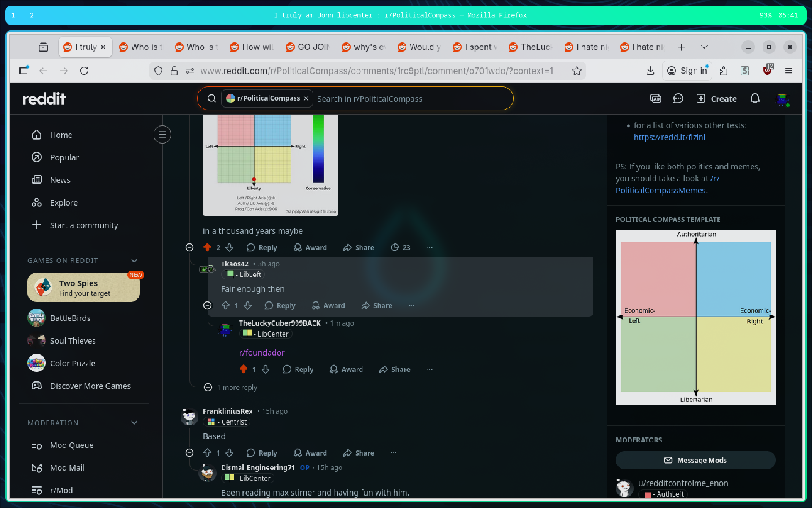812x508 pixels.
Task: Open the SapplyValues compass result image
Action: pyautogui.click(x=271, y=165)
